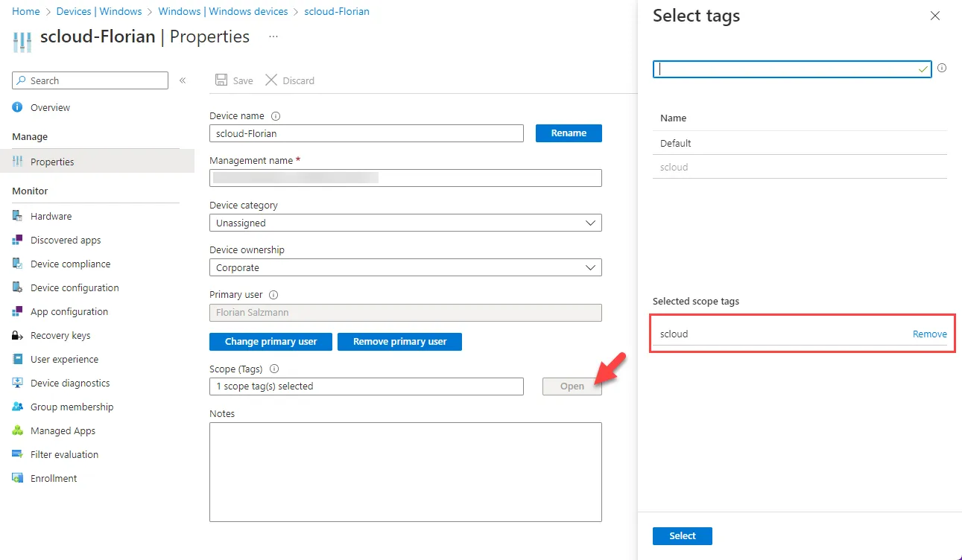Click the Filter evaluation icon
This screenshot has height=560, width=962.
pos(18,454)
